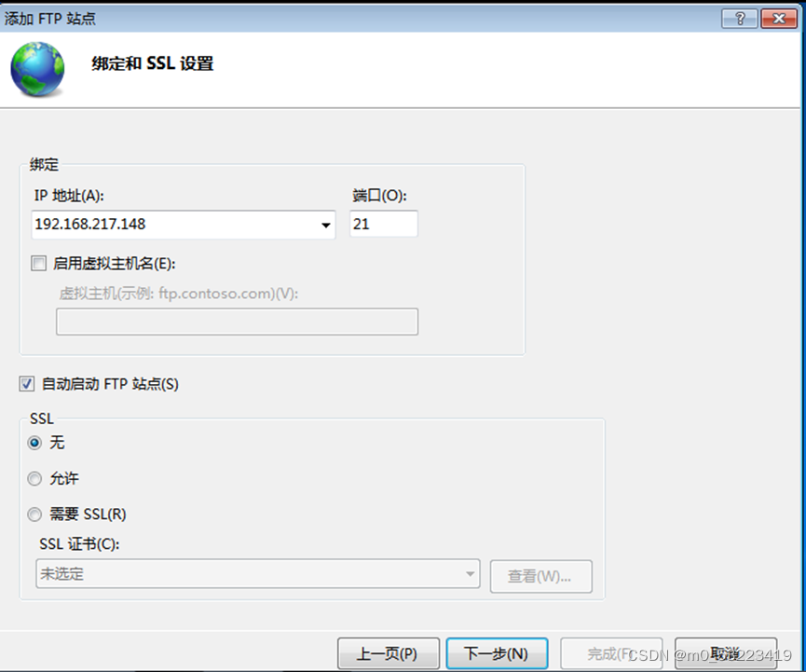Click the IP address field showing 192.168.217.148
This screenshot has height=672, width=806.
(x=183, y=225)
